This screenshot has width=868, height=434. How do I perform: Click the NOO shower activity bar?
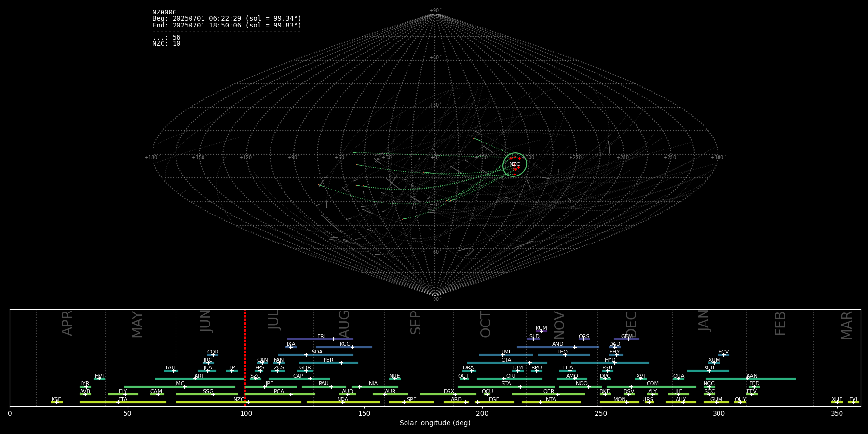pyautogui.click(x=581, y=387)
